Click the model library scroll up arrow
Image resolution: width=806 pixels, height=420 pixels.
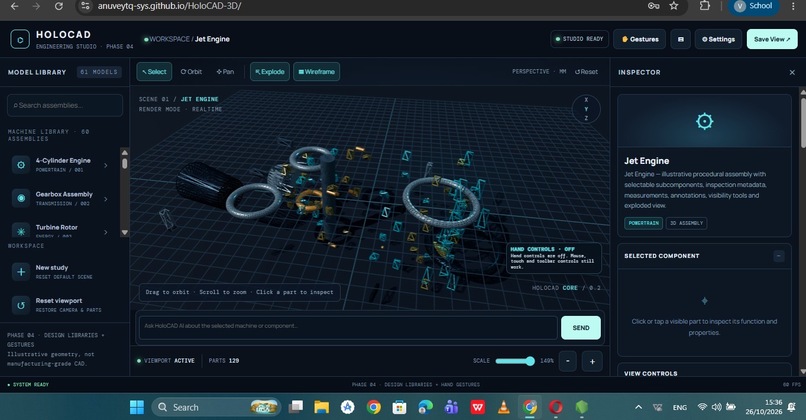click(124, 152)
